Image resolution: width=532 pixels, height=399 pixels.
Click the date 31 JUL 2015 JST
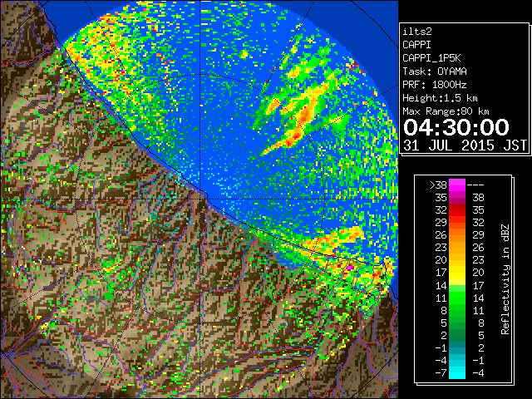point(465,145)
